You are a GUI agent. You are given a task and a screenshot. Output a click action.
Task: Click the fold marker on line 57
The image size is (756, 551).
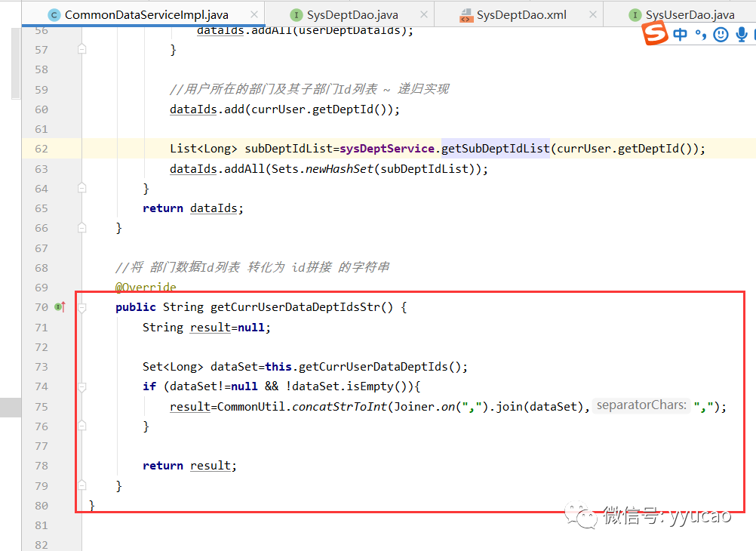pos(82,49)
